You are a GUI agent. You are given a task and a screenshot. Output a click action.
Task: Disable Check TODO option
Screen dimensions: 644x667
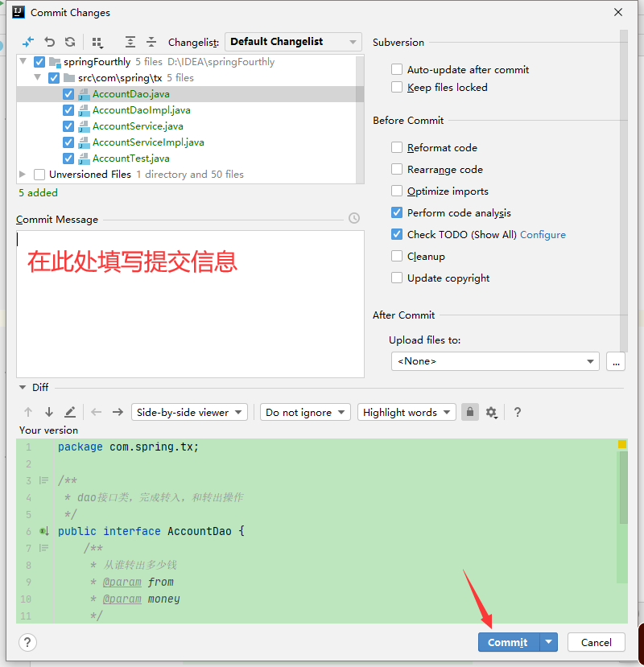click(397, 234)
